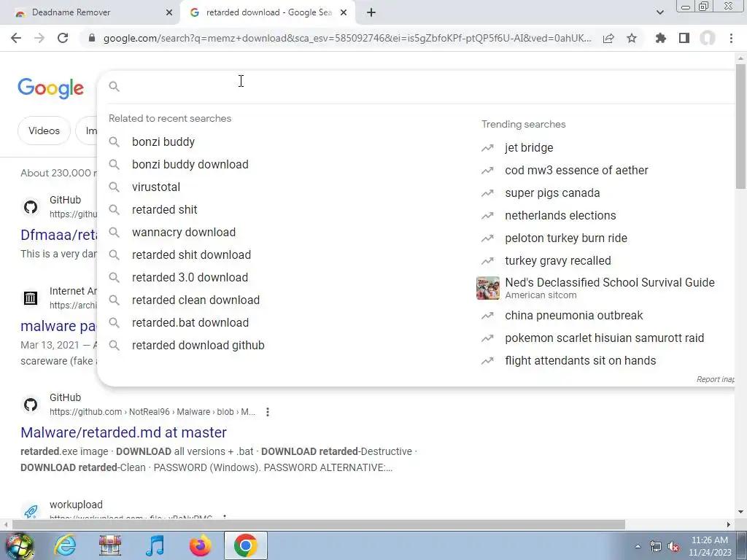Screen dimensions: 747x560
Task: Click the Internet Archive favicon
Action: pos(31,298)
